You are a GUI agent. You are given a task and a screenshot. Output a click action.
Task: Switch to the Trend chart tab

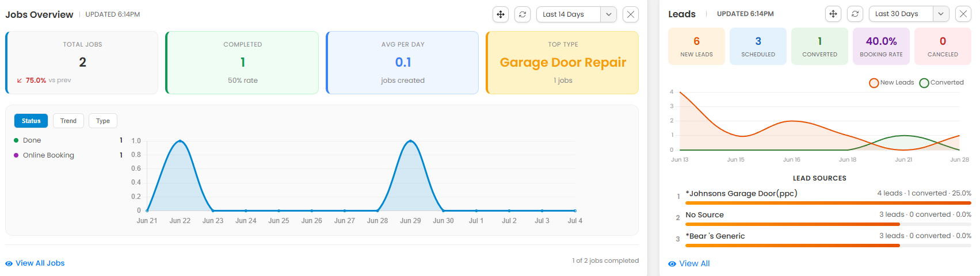tap(68, 121)
